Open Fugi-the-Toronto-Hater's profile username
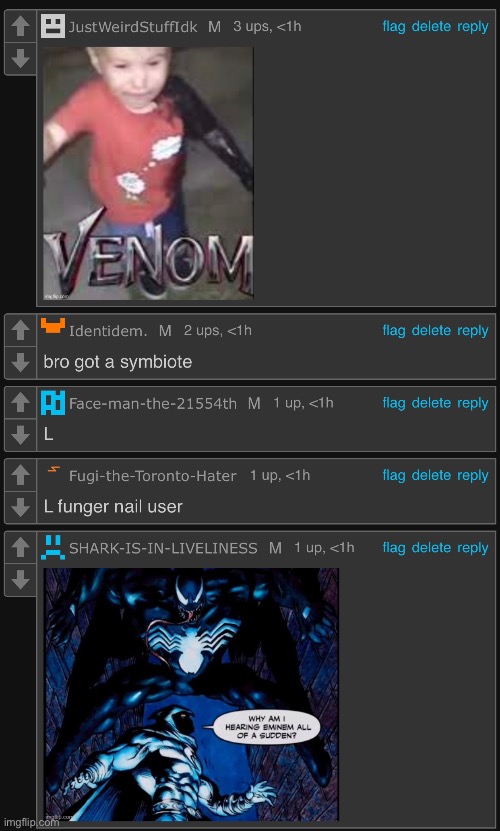 click(x=153, y=476)
